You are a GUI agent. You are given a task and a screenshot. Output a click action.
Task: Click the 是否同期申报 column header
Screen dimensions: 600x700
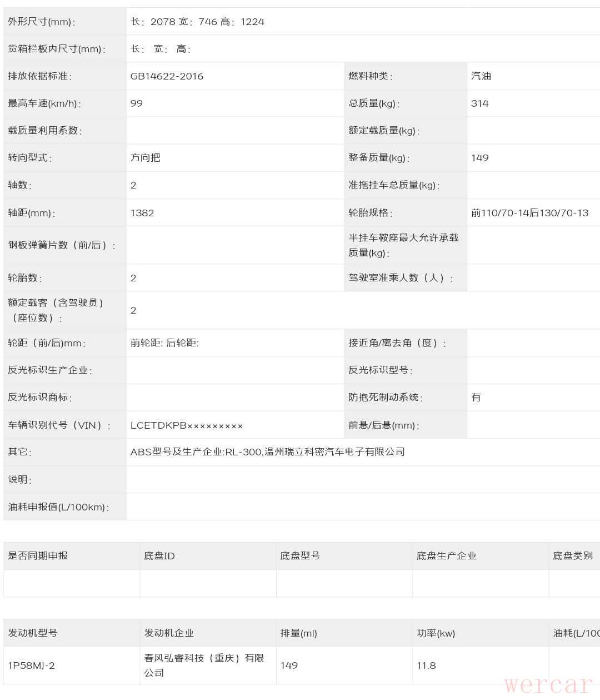[38, 555]
